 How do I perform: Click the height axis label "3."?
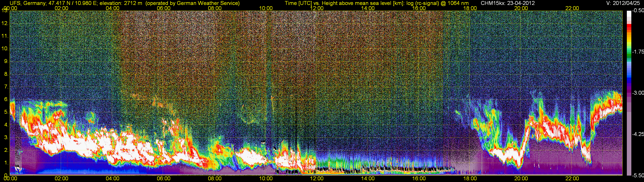pos(6,138)
